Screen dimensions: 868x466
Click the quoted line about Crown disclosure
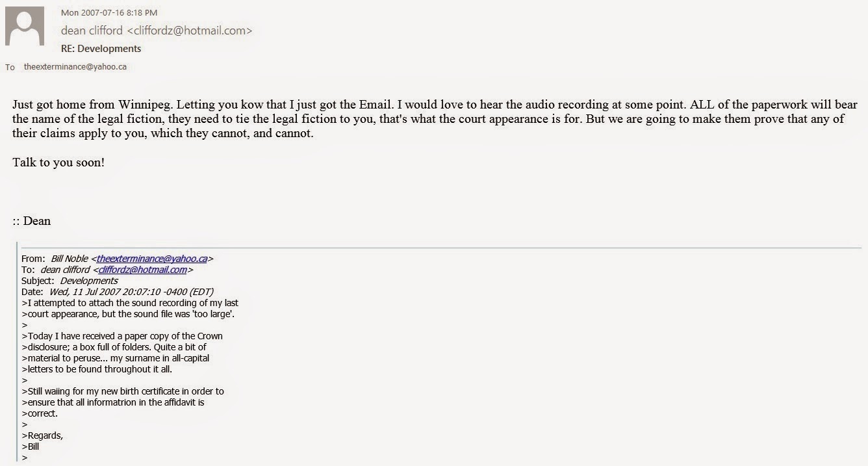coord(122,336)
